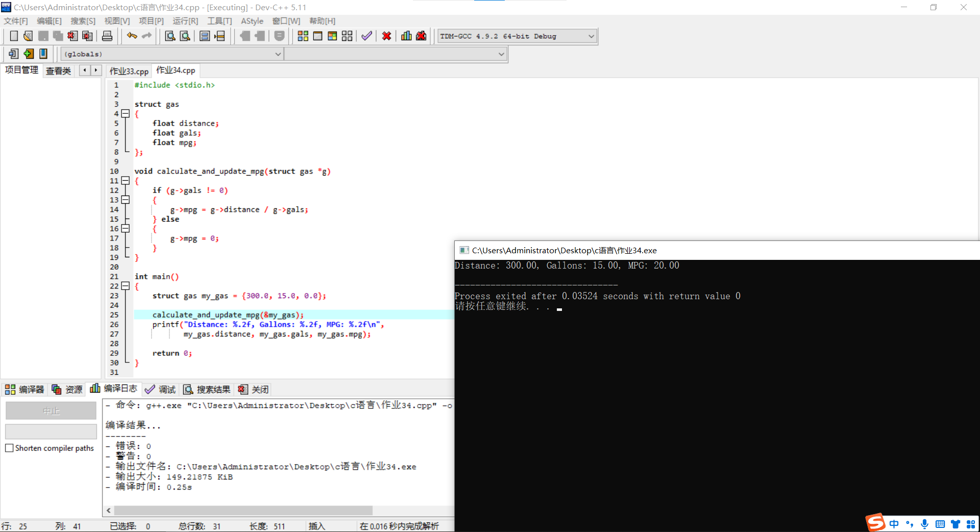Start debugging with the purple checkmark icon

[x=366, y=36]
